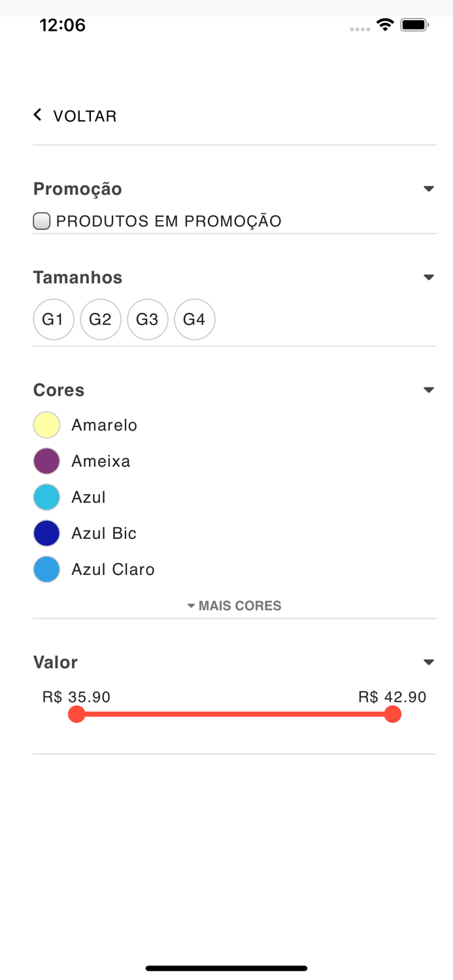Select the Azul Bic dark blue circle
Screen dimensions: 453x980
[x=46, y=533]
